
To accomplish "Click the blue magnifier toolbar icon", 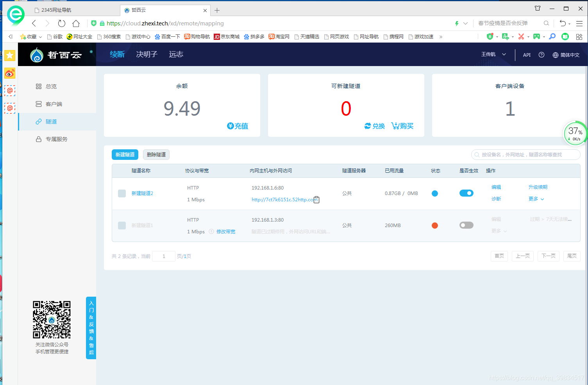I will [x=552, y=36].
